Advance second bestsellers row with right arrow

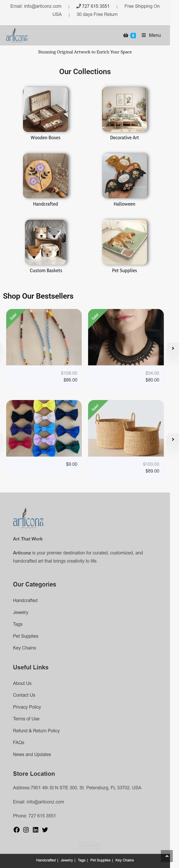173,439
